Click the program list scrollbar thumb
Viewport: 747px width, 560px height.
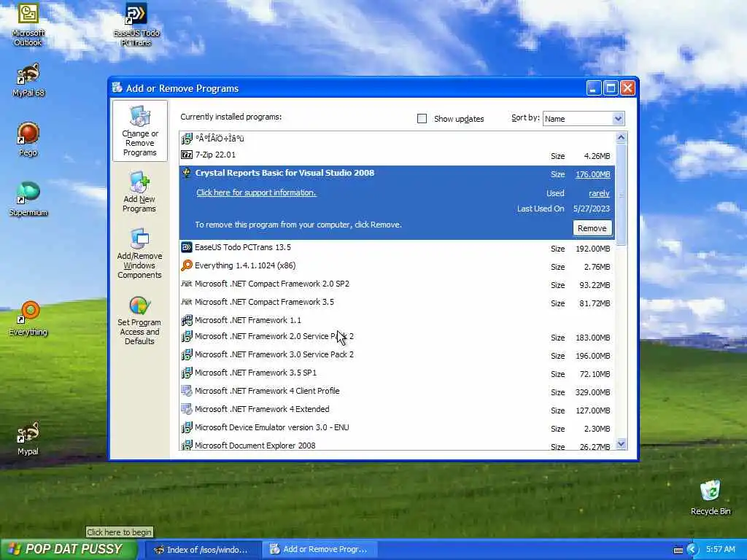pos(621,195)
